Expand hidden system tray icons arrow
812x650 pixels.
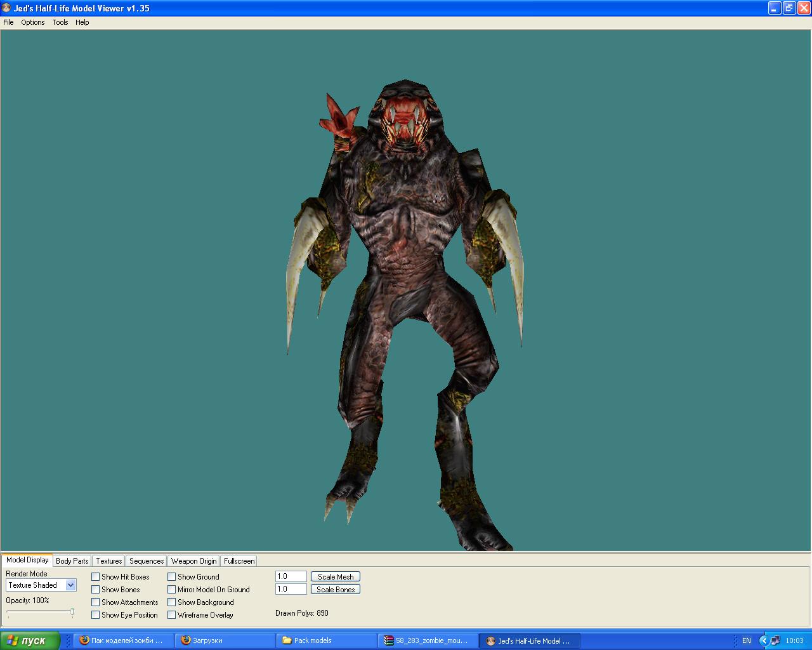coord(764,641)
